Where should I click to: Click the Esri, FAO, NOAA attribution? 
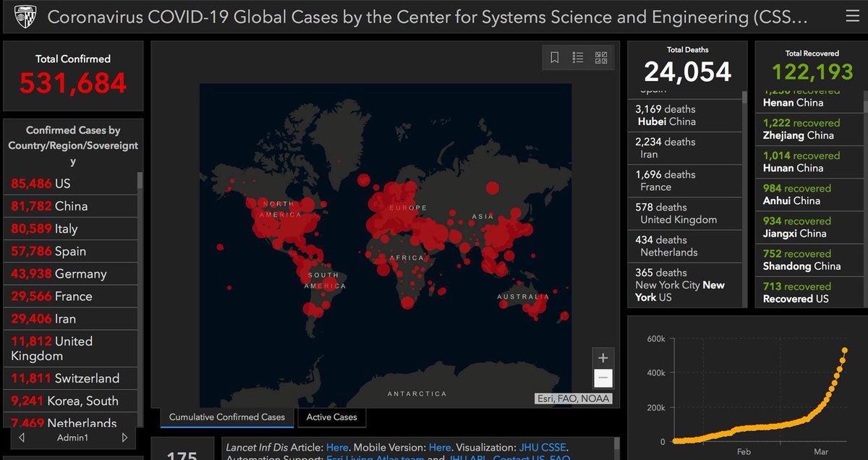tap(573, 399)
